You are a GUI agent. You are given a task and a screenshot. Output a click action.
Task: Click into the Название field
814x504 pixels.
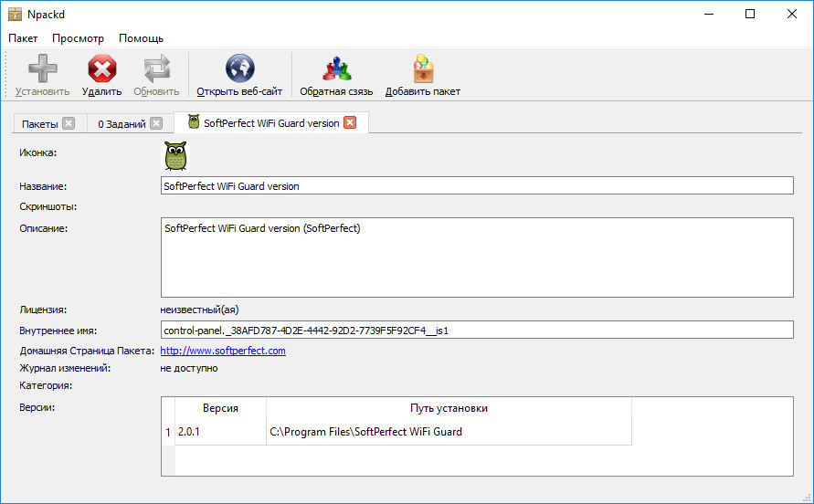(x=477, y=186)
